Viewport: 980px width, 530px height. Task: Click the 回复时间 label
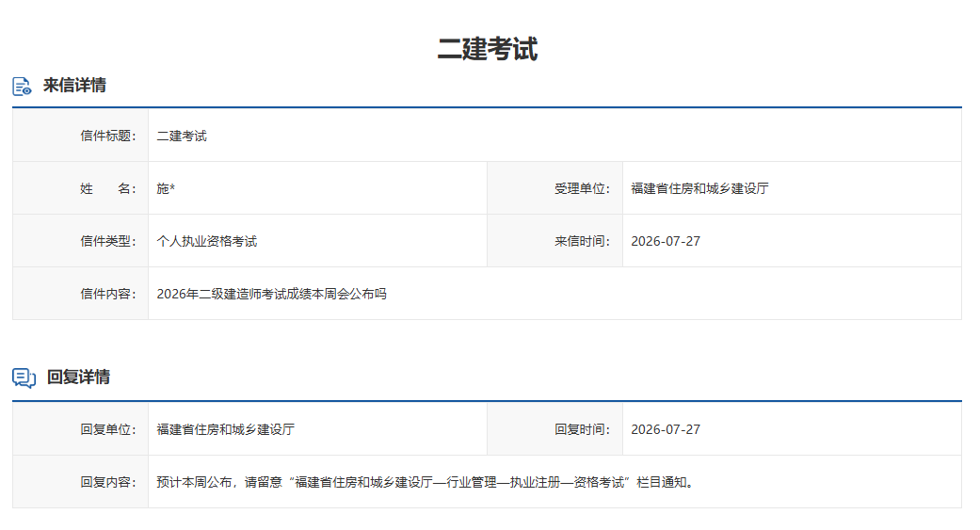(x=583, y=429)
